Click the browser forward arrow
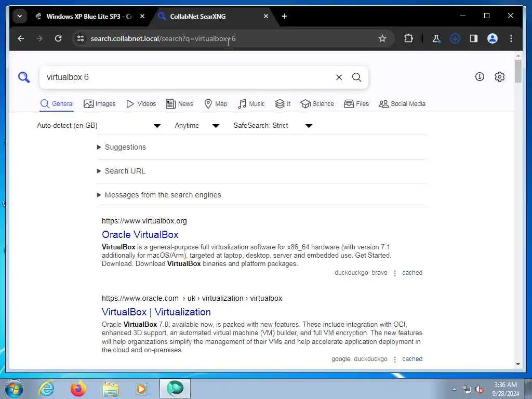This screenshot has height=399, width=532. point(39,38)
